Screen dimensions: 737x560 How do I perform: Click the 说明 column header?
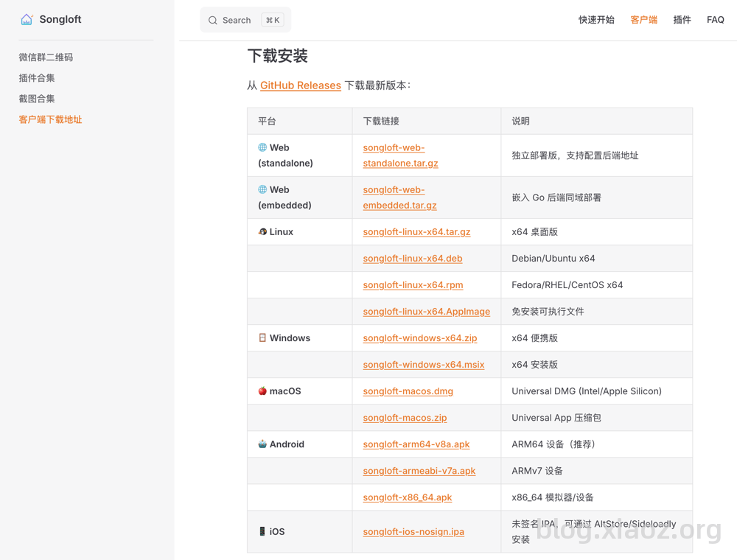(x=521, y=121)
